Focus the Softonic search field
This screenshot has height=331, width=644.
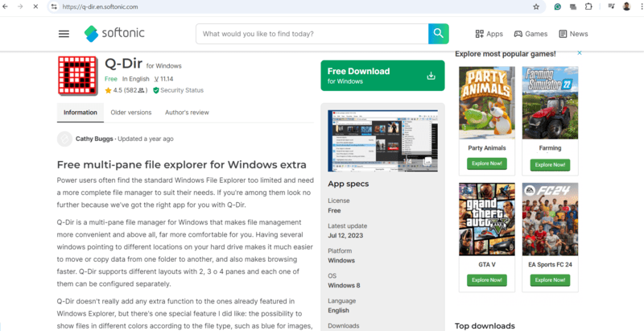(x=312, y=34)
